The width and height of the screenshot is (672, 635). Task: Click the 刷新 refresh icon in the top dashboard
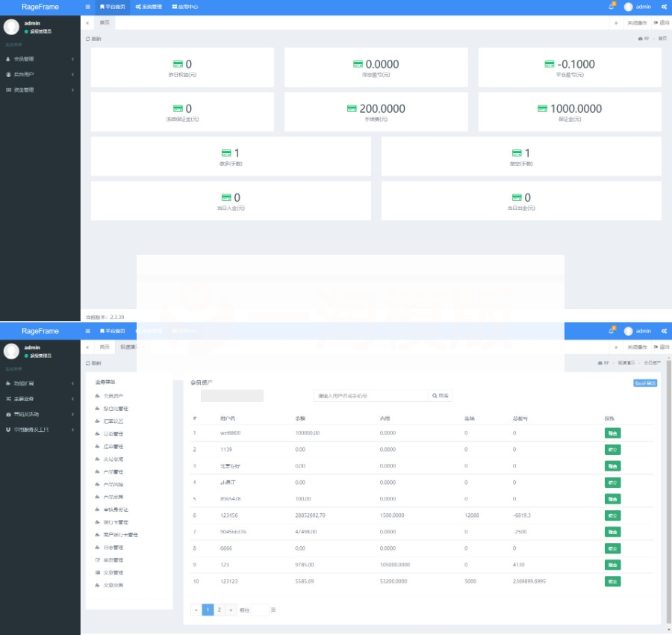click(88, 39)
